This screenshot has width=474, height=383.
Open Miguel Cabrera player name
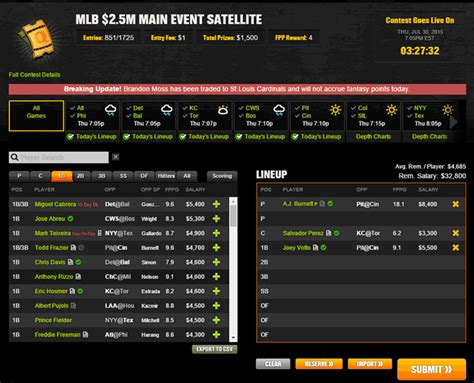click(x=55, y=204)
